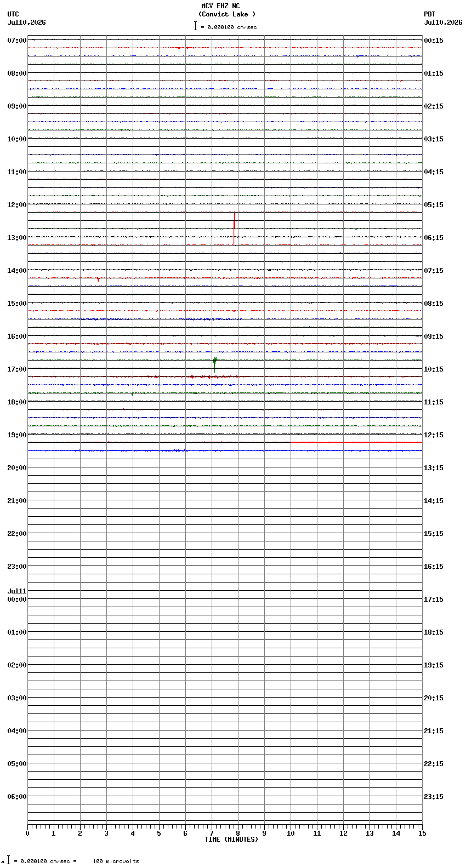The width and height of the screenshot is (466, 868).
Task: Click the blue trace after 19:00
Action: pyautogui.click(x=225, y=450)
